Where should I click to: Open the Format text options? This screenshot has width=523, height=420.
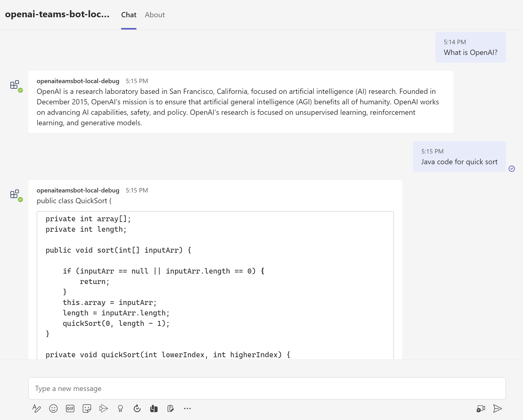click(x=36, y=408)
